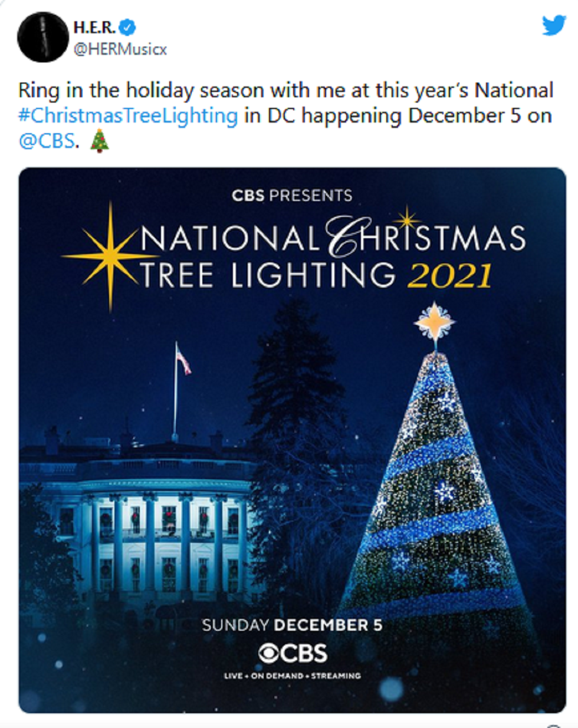This screenshot has height=728, width=578.
Task: Click the H.E.R. display name
Action: click(x=94, y=27)
